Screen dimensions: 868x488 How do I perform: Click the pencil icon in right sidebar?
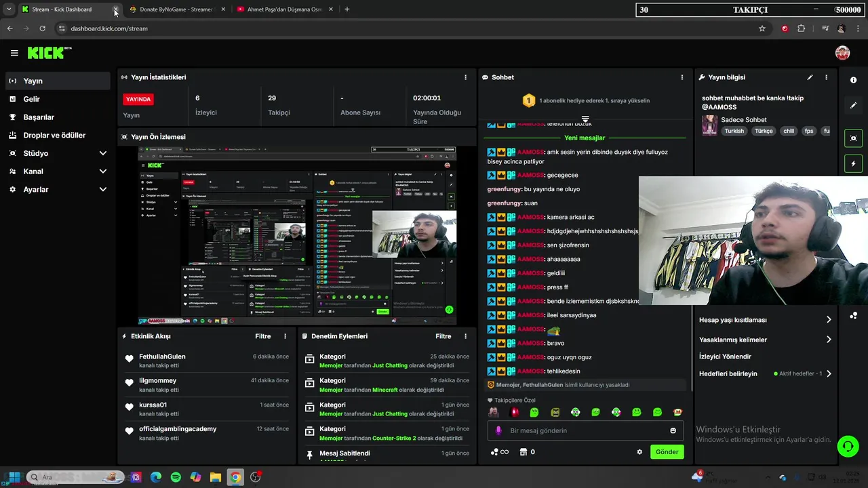click(853, 105)
